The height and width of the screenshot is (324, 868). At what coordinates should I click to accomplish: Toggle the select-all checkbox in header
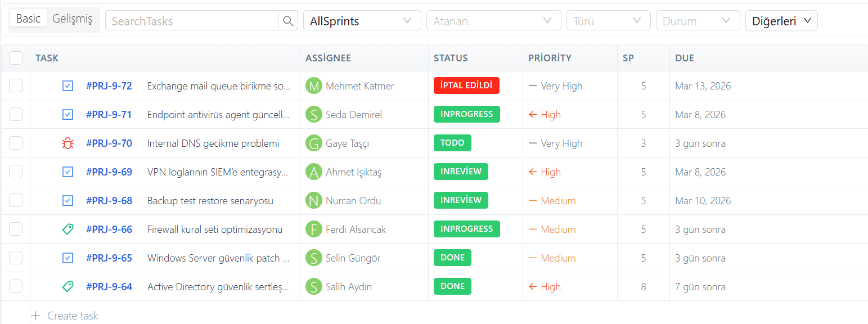[x=16, y=58]
